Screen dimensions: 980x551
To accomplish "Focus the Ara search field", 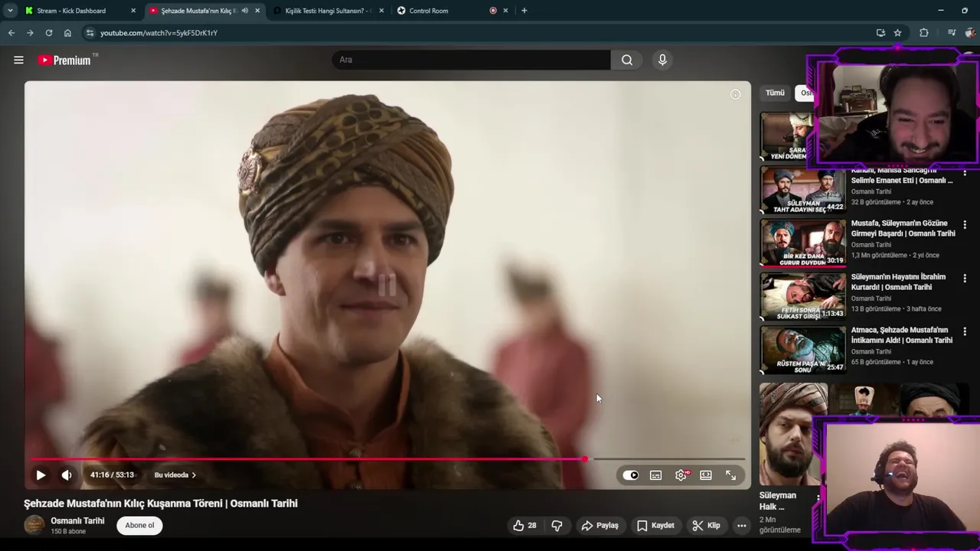I will tap(471, 60).
